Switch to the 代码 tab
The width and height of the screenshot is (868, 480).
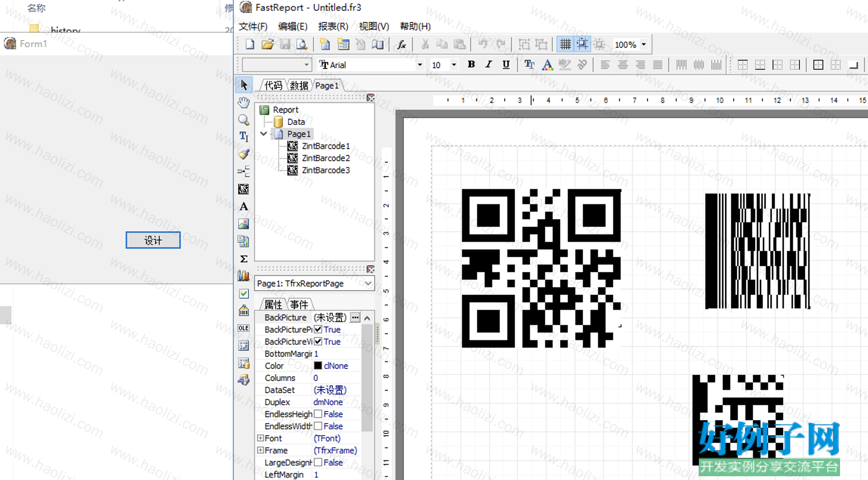273,85
